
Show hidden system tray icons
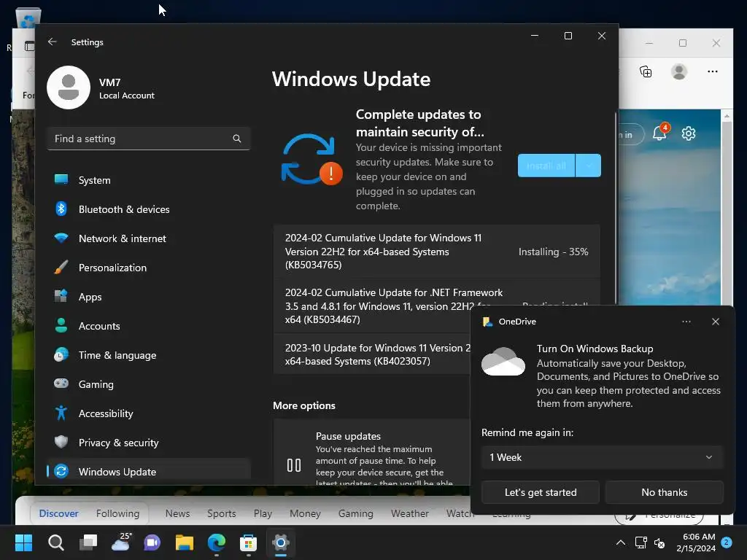[620, 542]
